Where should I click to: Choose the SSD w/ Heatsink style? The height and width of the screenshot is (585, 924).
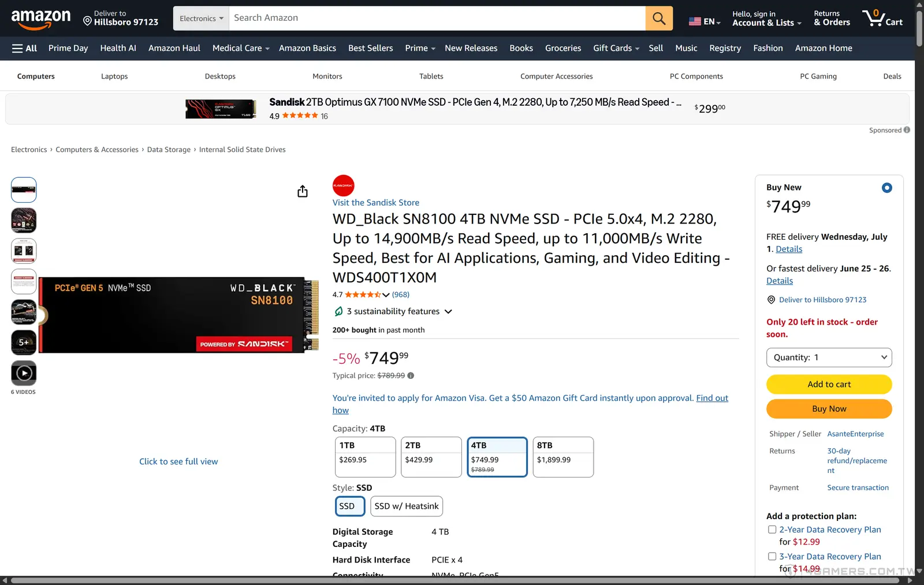tap(407, 506)
